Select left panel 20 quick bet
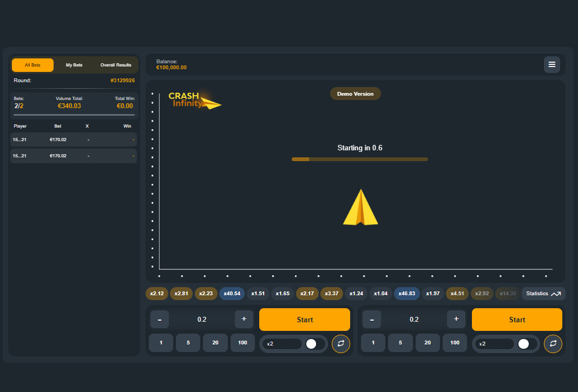Image resolution: width=578 pixels, height=392 pixels. pos(215,343)
